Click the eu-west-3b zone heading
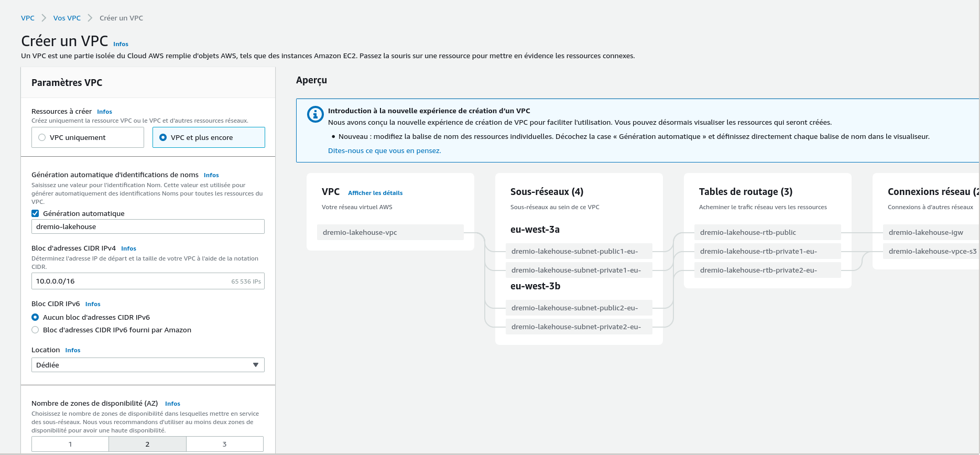980x455 pixels. 536,286
